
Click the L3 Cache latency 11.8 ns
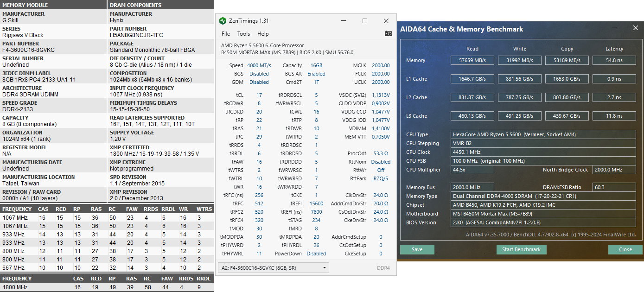coord(614,116)
